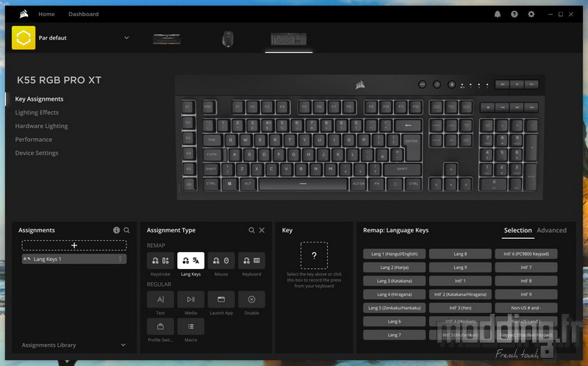Select the Lang Keys 1 assignment
This screenshot has width=588, height=366.
click(74, 259)
